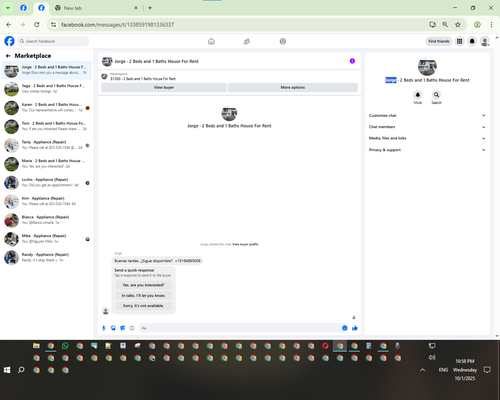Open the notifications bell icon
Screen dimensions: 500x400
pyautogui.click(x=472, y=41)
